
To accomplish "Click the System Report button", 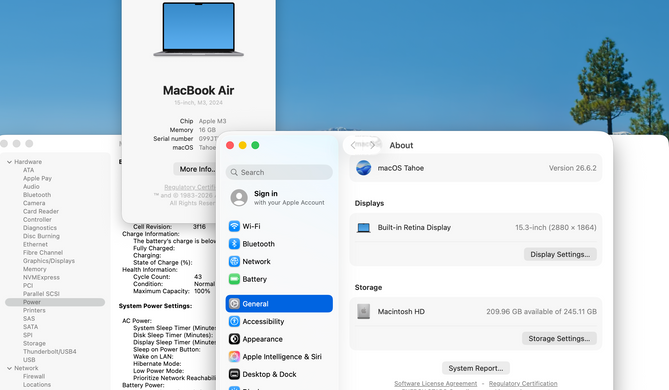I will [x=476, y=368].
